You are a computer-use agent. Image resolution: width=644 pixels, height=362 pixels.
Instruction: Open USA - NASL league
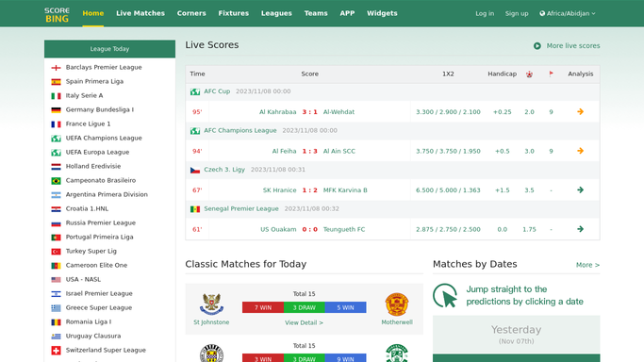point(83,279)
